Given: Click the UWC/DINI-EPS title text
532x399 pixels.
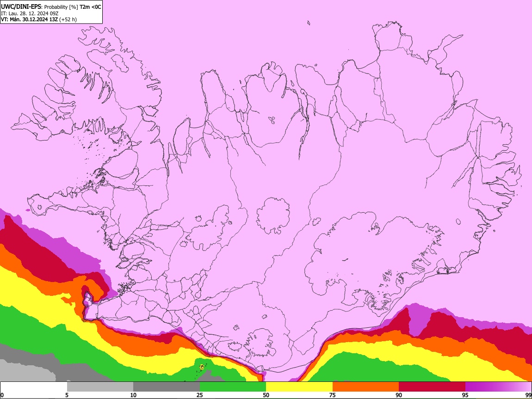Looking at the screenshot, I should tap(21, 7).
